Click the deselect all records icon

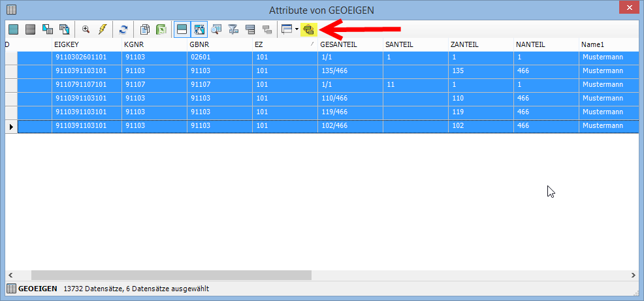point(30,29)
